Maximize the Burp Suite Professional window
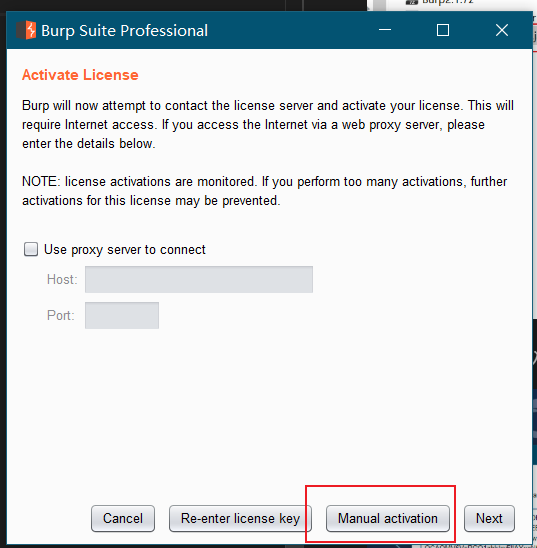This screenshot has width=537, height=548. pyautogui.click(x=443, y=30)
